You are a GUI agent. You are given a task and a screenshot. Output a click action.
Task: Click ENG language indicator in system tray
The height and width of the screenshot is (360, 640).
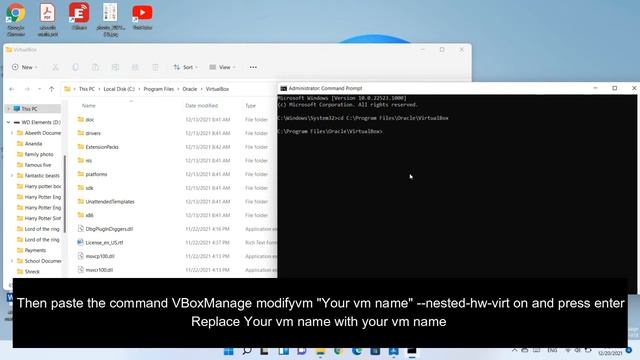pyautogui.click(x=552, y=350)
